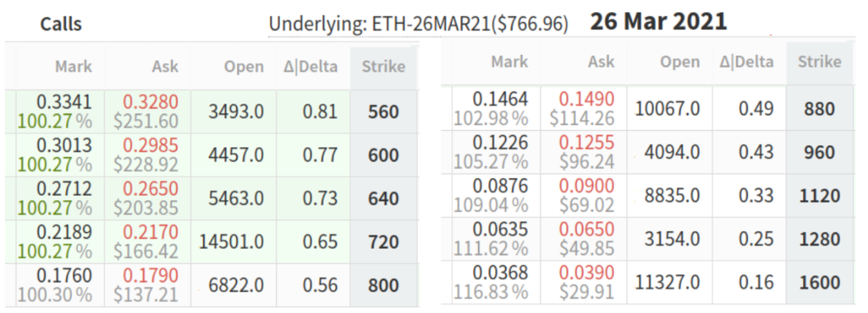Select delta value 0.73
Screen dimensions: 868x313
click(x=319, y=199)
